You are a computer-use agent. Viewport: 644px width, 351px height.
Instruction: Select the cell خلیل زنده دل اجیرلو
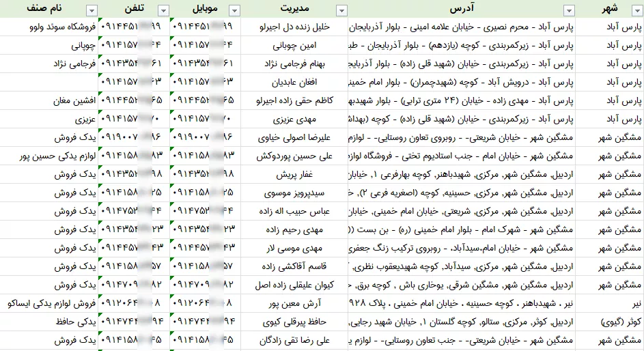(x=294, y=27)
